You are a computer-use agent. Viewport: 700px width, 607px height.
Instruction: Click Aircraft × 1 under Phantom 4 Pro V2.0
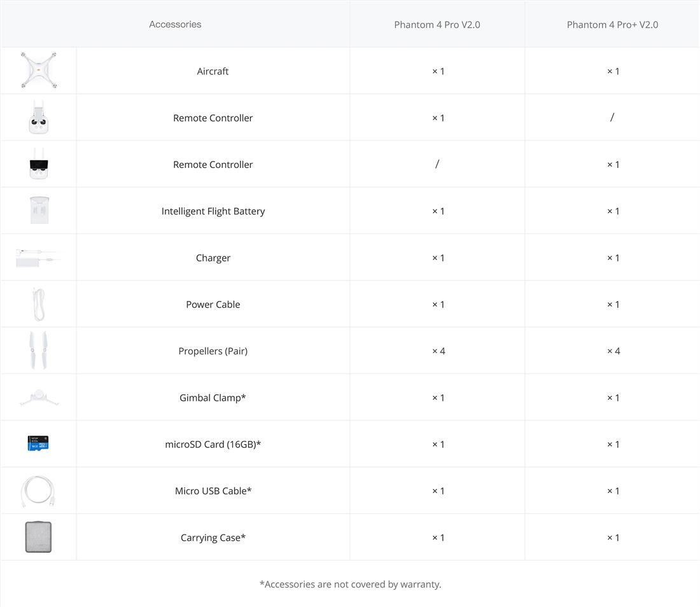pos(438,71)
